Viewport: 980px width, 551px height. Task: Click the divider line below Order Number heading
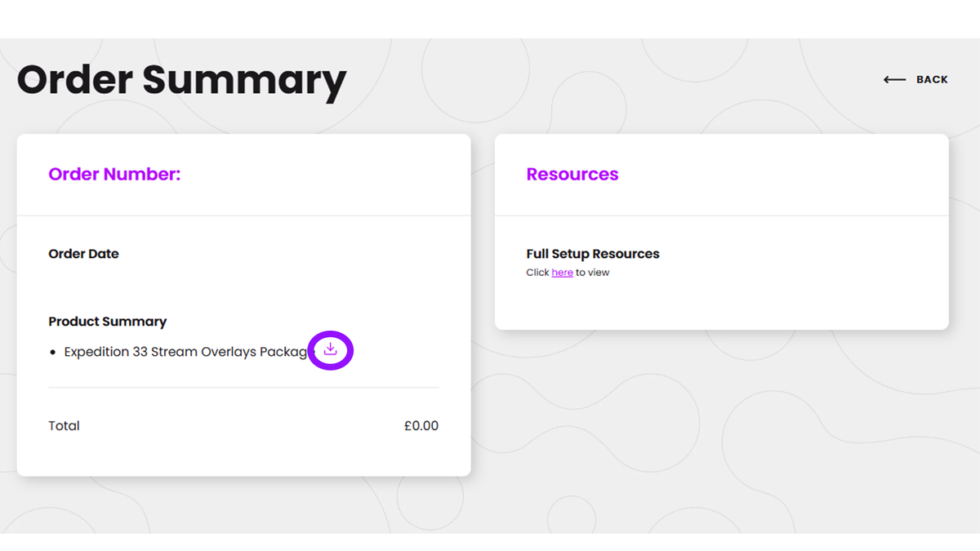coord(243,216)
